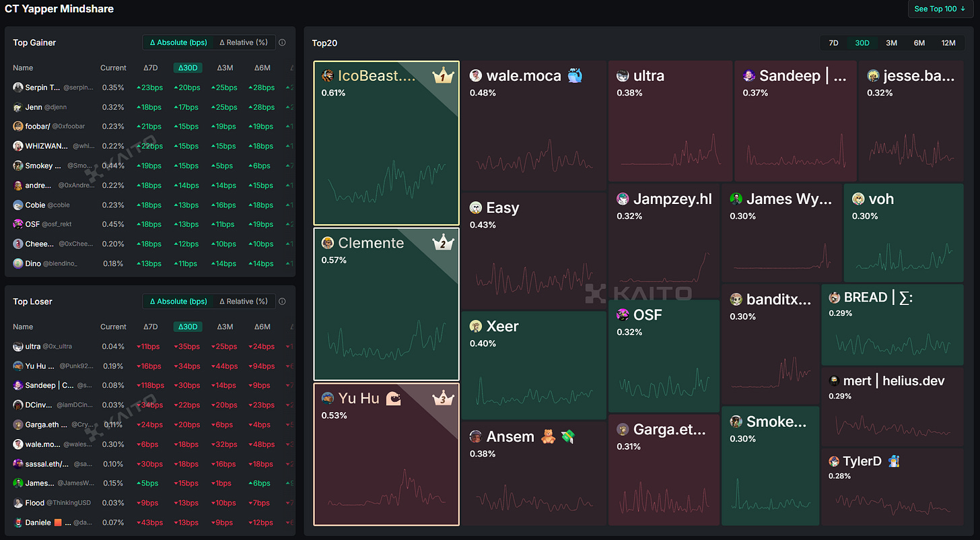
Task: Click Sandeep row ▾118bps value
Action: [x=150, y=386]
